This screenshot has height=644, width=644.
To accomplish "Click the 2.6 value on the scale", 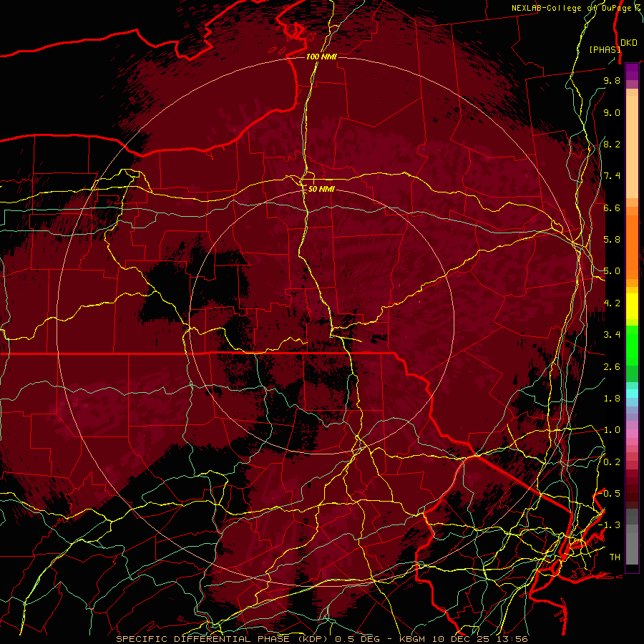I will tap(612, 367).
